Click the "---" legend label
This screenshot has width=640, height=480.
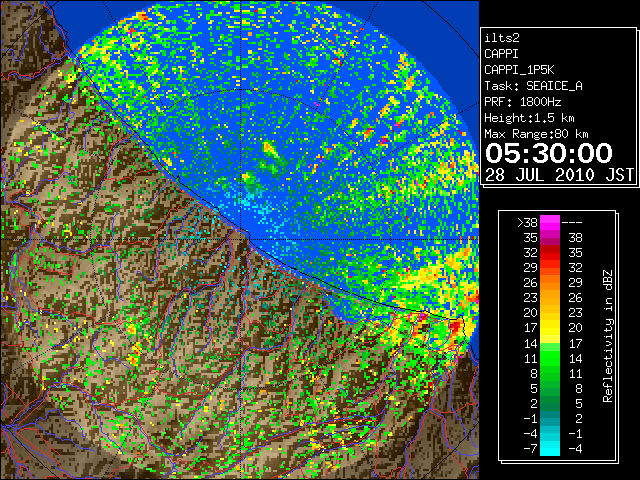[x=572, y=223]
